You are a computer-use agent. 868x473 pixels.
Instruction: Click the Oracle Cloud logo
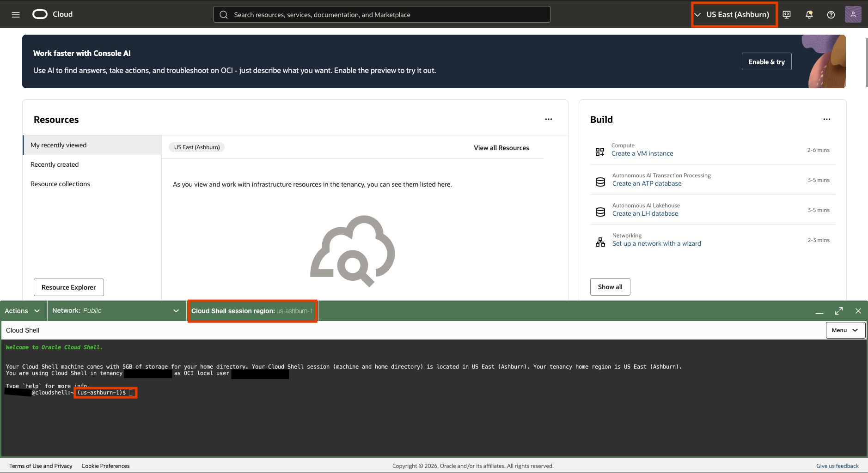[x=52, y=14]
